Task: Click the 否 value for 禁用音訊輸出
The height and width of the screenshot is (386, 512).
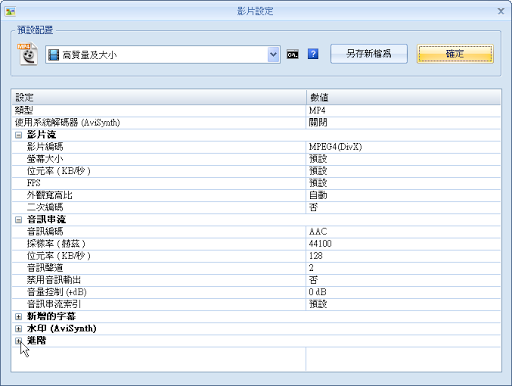Action: point(313,280)
